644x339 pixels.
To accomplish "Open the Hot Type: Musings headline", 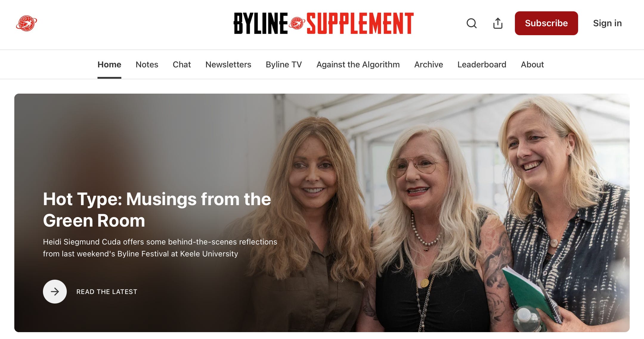I will click(x=157, y=210).
